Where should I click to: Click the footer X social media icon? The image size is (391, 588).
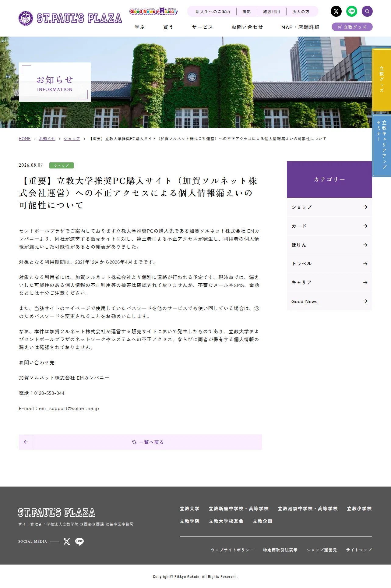point(67,541)
